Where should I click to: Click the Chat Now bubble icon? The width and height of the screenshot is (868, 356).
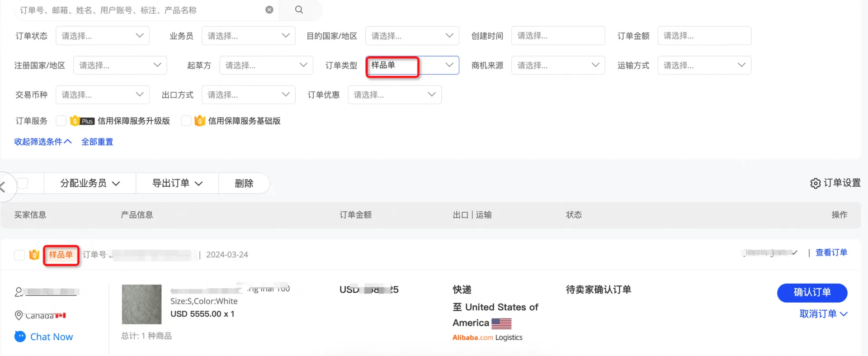click(20, 337)
